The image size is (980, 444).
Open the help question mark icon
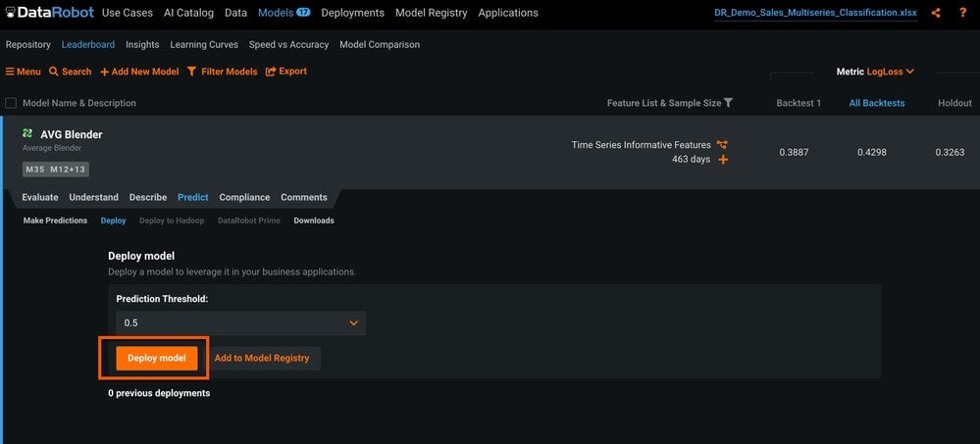[963, 13]
